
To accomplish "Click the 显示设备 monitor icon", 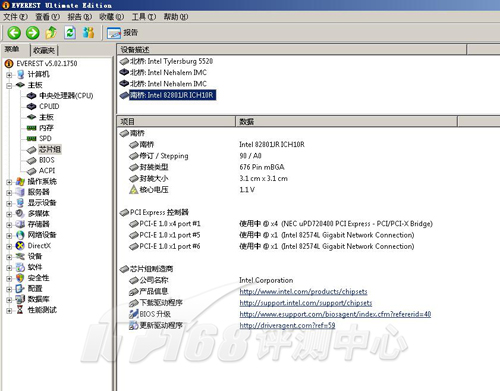I will (20, 203).
